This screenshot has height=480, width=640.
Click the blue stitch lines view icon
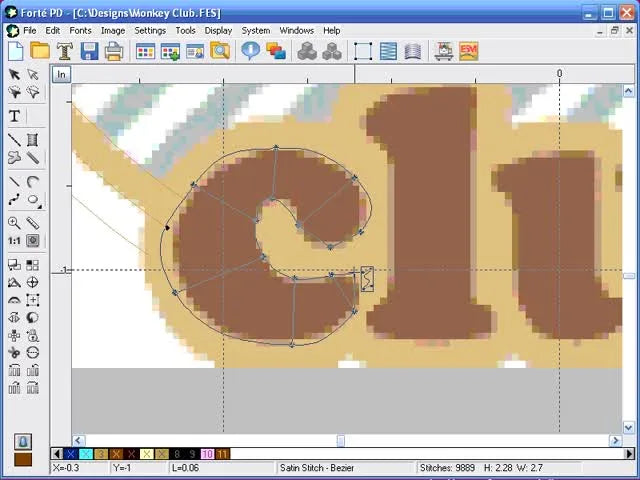coord(388,51)
